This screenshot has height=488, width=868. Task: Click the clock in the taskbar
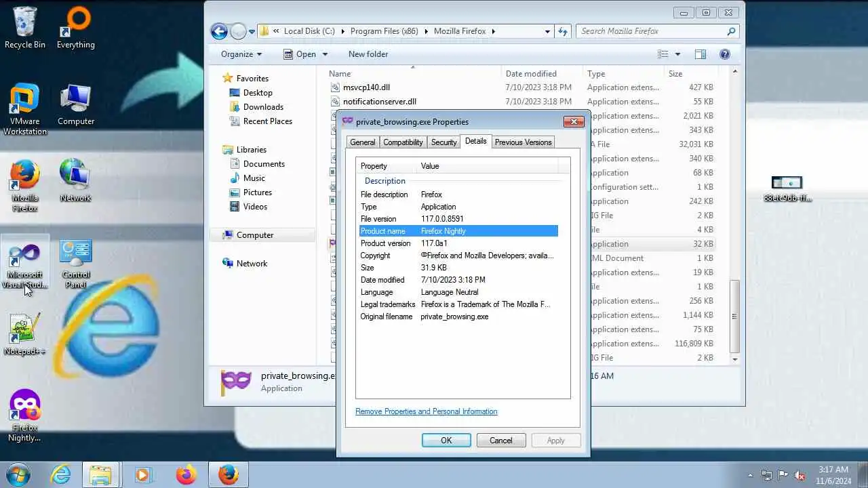pyautogui.click(x=833, y=475)
